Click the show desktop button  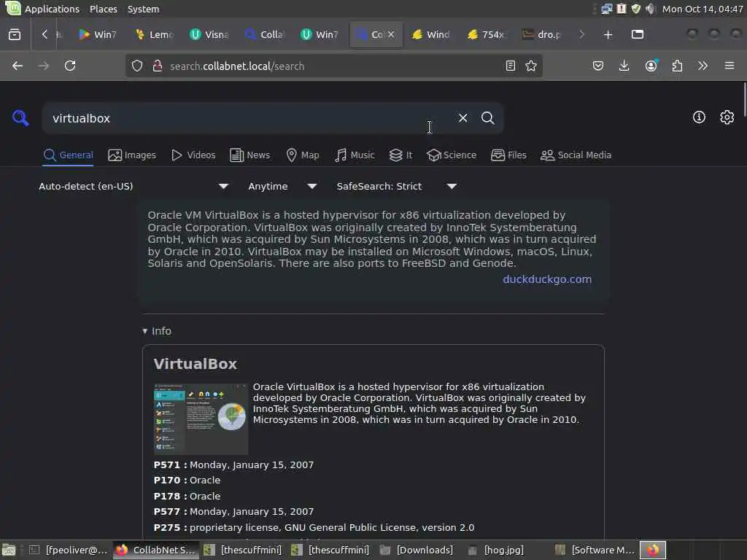[x=9, y=550]
